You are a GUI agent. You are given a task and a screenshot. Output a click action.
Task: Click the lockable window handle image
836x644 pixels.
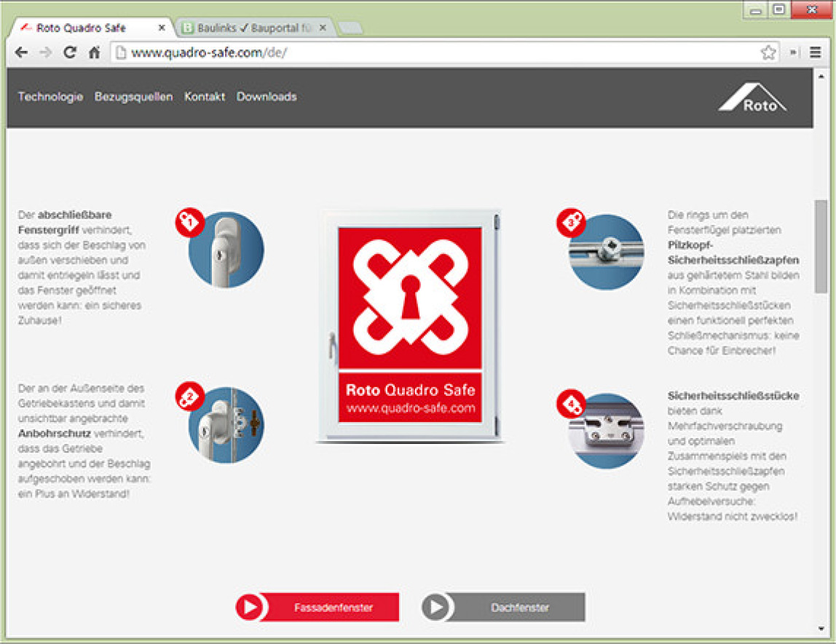pyautogui.click(x=226, y=250)
